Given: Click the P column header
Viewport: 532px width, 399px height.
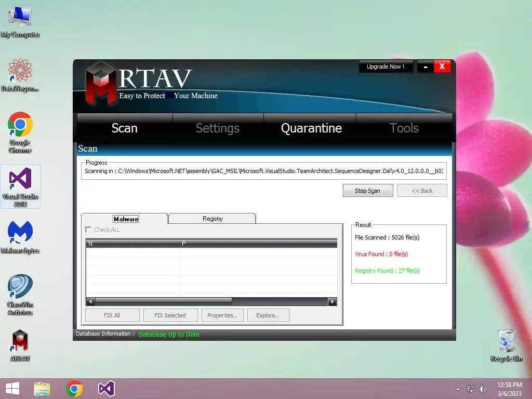Looking at the screenshot, I should click(x=259, y=243).
